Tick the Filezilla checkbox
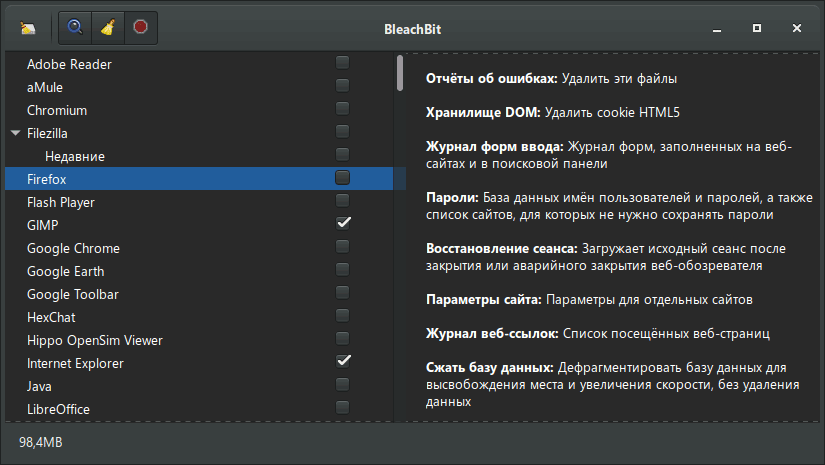Screen dimensions: 825x465 pos(343,132)
